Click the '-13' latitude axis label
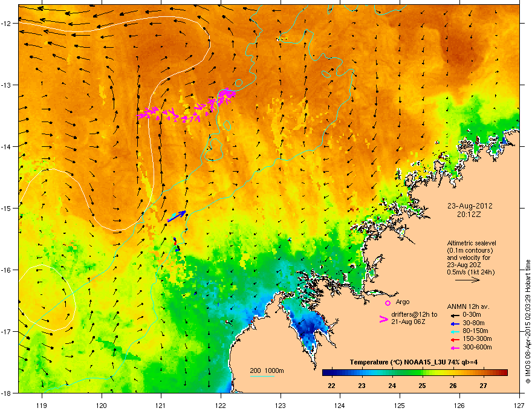This screenshot has height=411, width=532. pyautogui.click(x=7, y=85)
